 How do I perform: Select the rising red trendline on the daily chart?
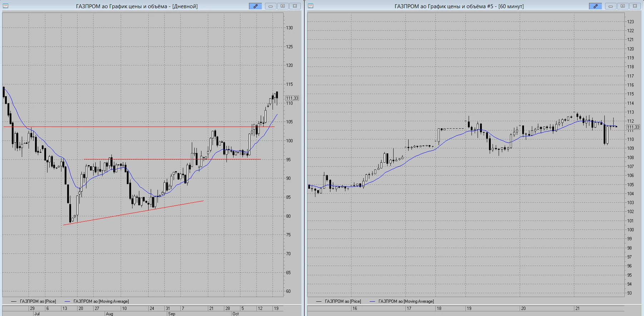[x=133, y=213]
